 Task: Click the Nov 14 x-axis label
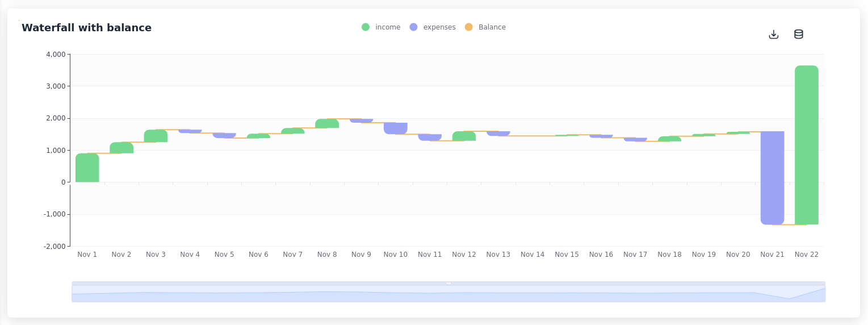pyautogui.click(x=532, y=255)
